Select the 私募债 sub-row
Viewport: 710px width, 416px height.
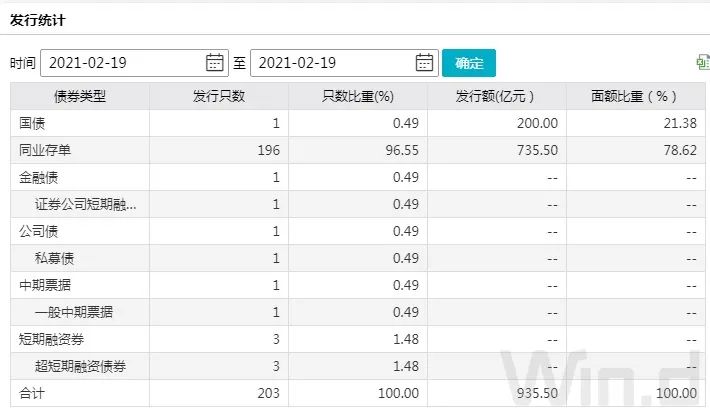pyautogui.click(x=54, y=258)
